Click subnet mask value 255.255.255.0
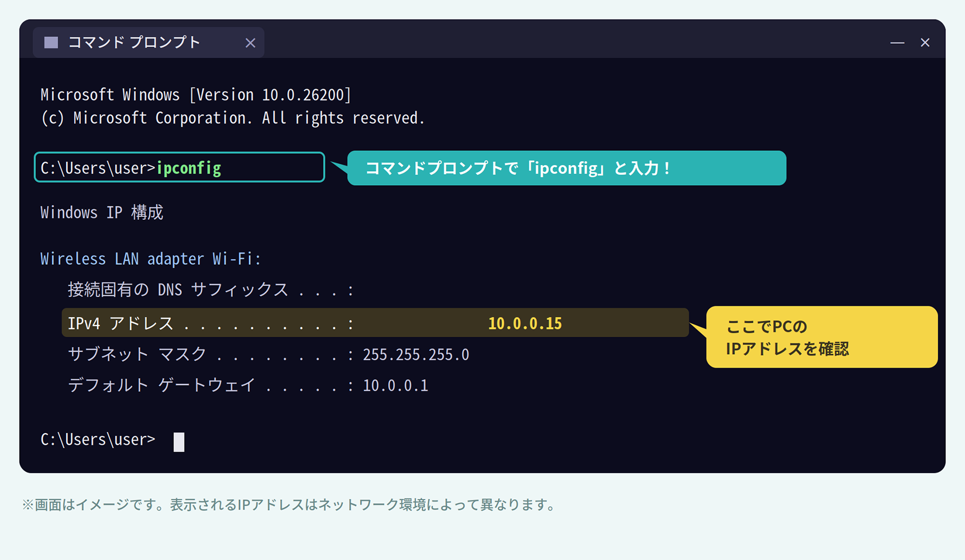Viewport: 965px width, 560px height. click(416, 355)
